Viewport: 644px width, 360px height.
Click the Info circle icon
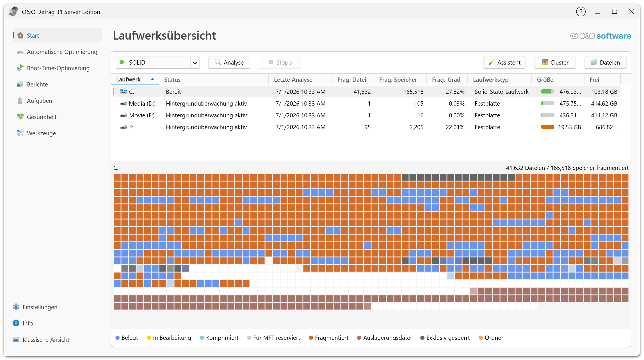[x=16, y=323]
